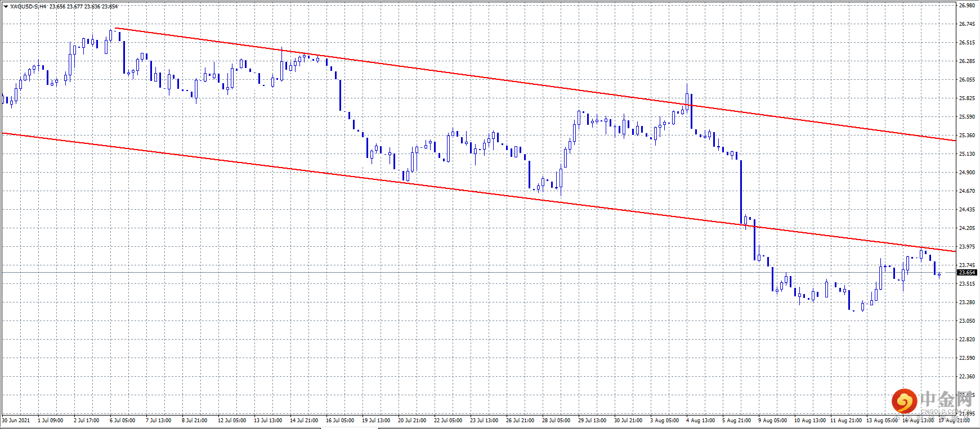This screenshot has width=980, height=429.
Task: Click the 26.745 price scale label
Action: [x=967, y=24]
